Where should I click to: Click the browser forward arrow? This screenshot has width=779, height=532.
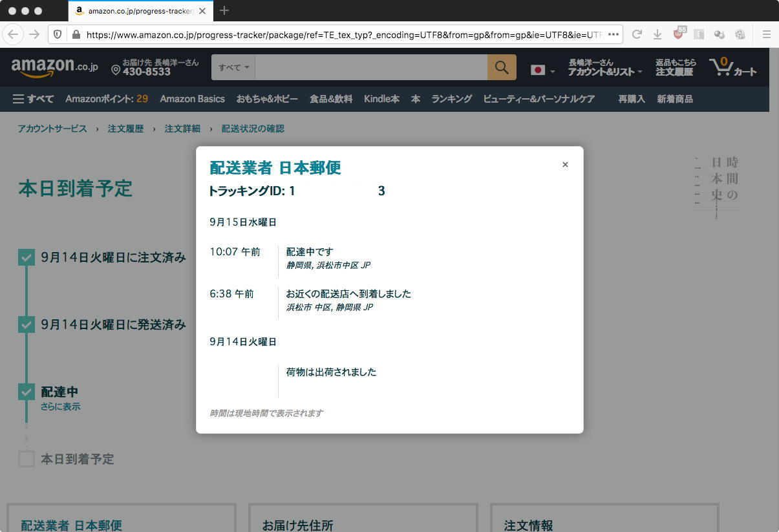pyautogui.click(x=34, y=34)
